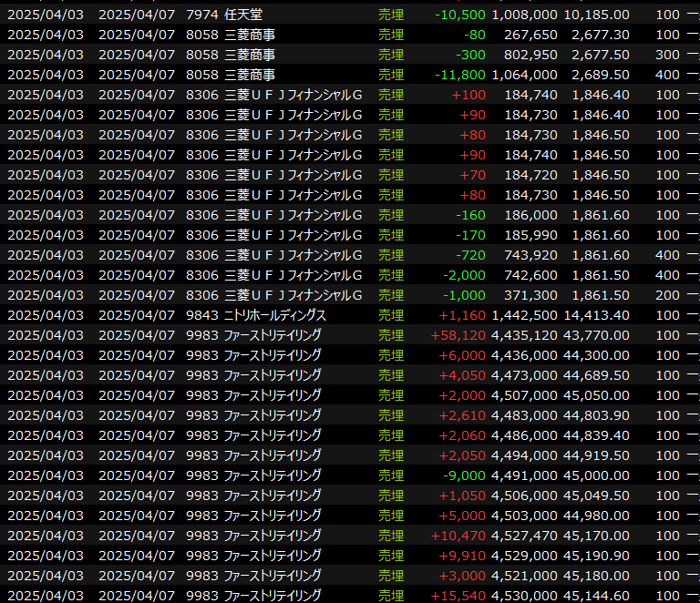This screenshot has height=603, width=700.
Task: Click stock code 7974
Action: [201, 15]
